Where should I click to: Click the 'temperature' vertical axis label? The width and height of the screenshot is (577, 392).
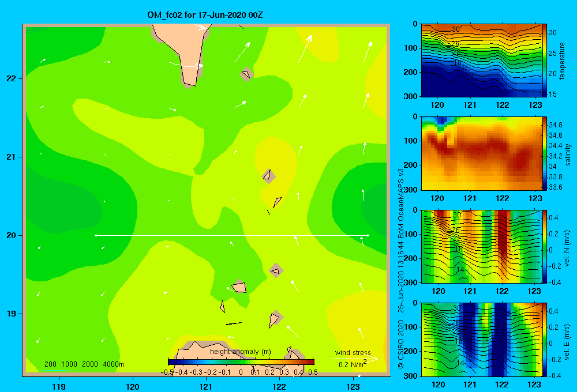562,61
